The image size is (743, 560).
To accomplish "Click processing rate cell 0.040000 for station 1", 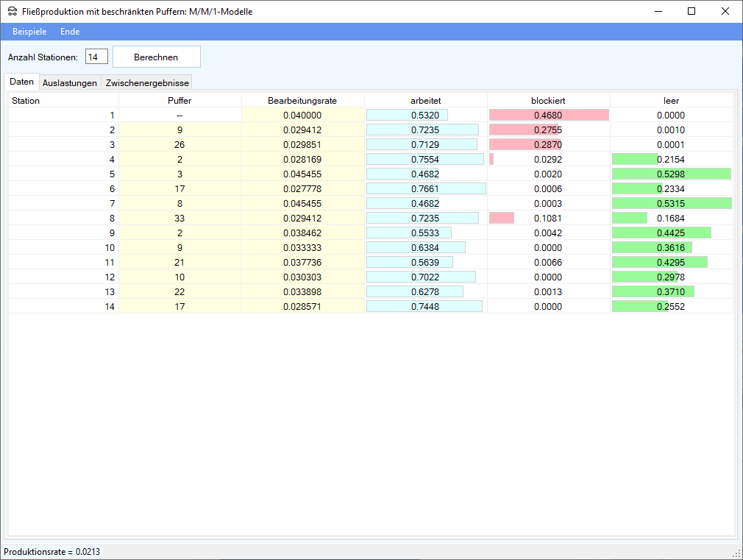I will pyautogui.click(x=302, y=116).
